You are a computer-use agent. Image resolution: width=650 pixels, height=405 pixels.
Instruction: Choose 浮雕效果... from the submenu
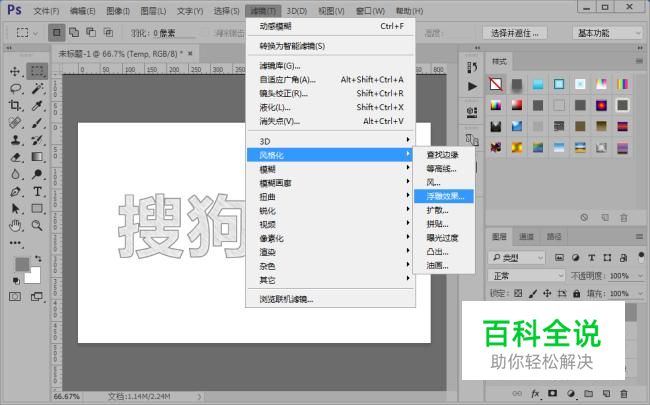tap(444, 196)
